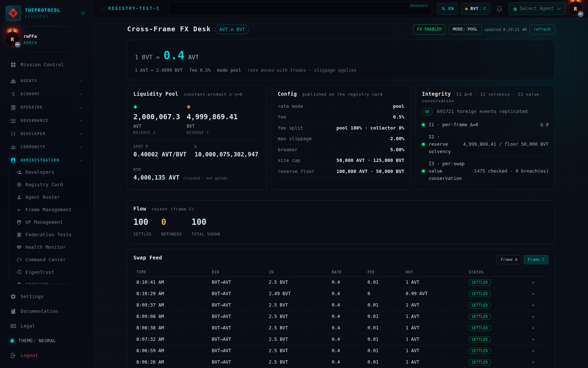
Task: Click the refresh button
Action: [x=542, y=29]
